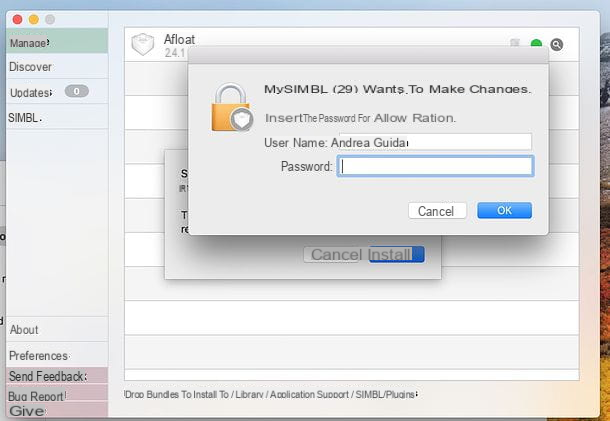Minimize the window with the yellow button

pyautogui.click(x=34, y=19)
